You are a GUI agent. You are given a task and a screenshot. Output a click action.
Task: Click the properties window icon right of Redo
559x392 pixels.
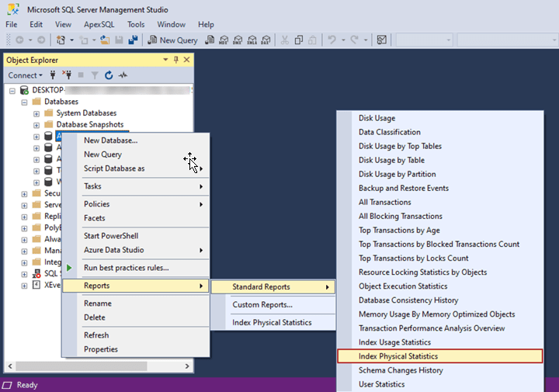pyautogui.click(x=382, y=40)
